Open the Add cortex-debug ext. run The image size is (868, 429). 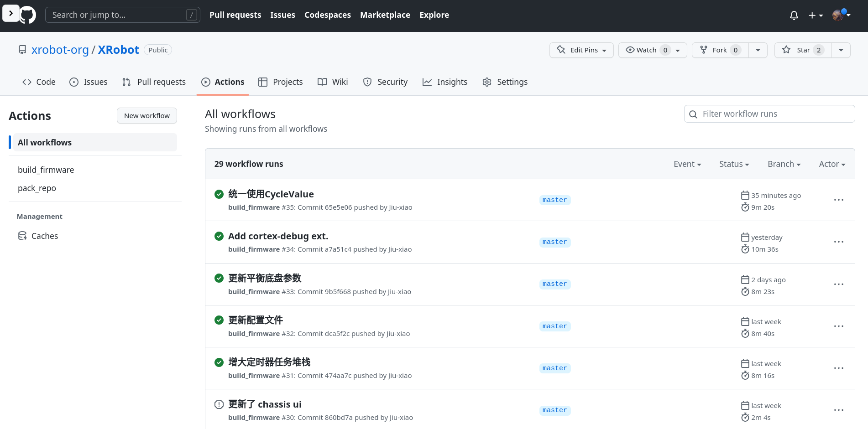click(278, 236)
